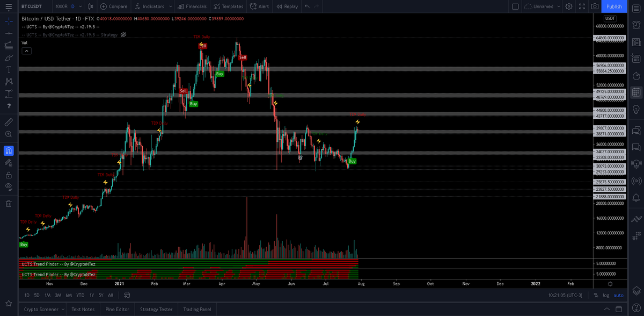
Task: Hide all drawings with eye icon
Action: click(x=9, y=186)
